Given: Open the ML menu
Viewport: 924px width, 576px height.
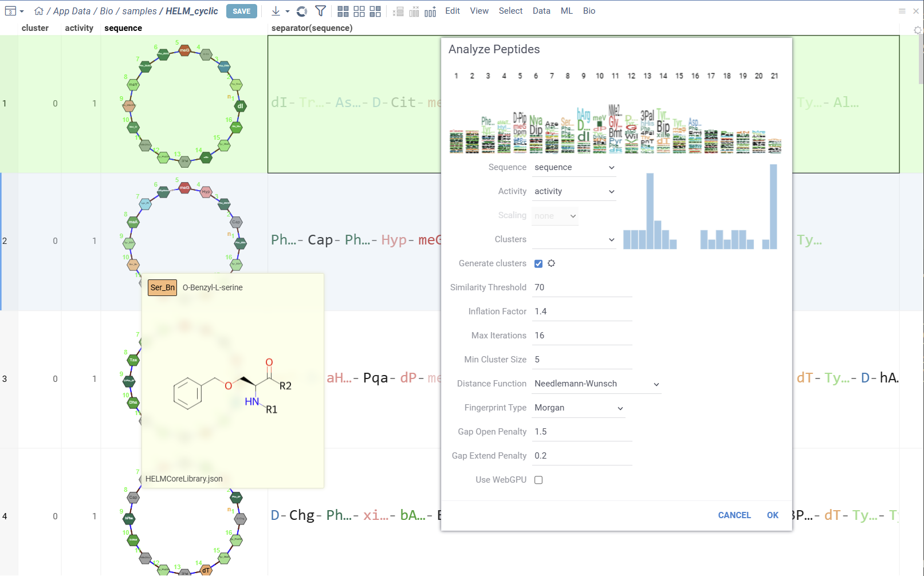Looking at the screenshot, I should click(567, 10).
